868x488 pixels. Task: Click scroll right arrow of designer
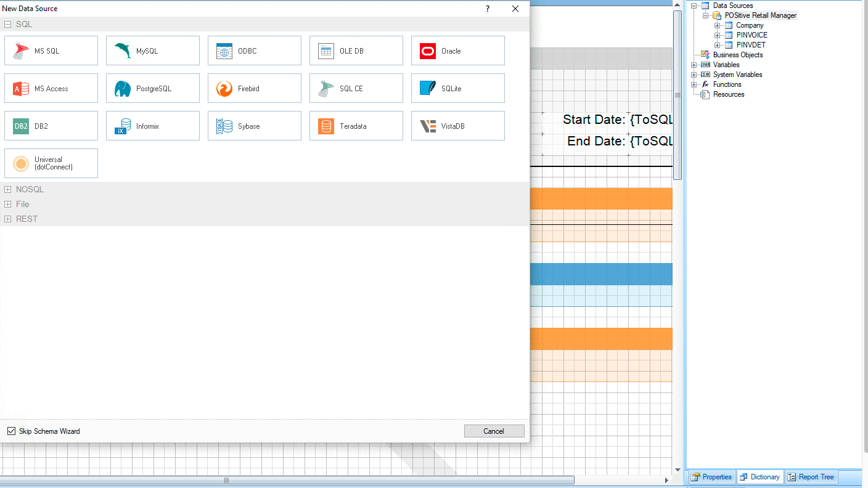pyautogui.click(x=666, y=480)
